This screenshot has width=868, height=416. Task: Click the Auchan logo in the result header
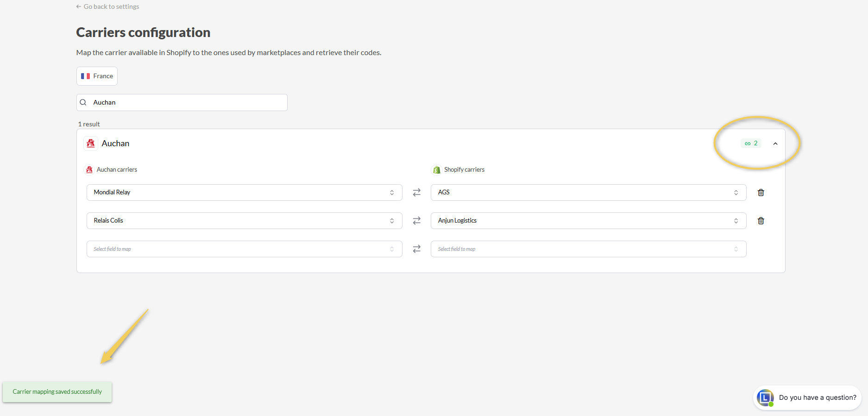[91, 143]
